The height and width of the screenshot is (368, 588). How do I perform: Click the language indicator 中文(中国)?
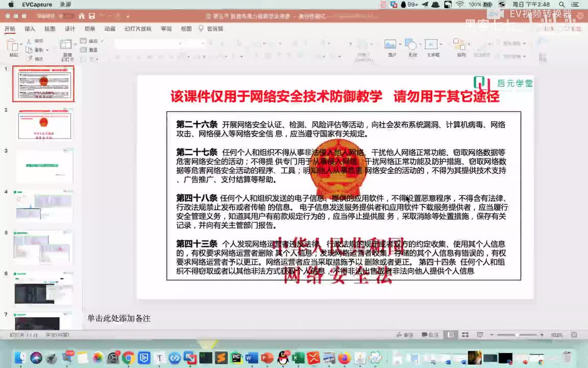tap(57, 335)
